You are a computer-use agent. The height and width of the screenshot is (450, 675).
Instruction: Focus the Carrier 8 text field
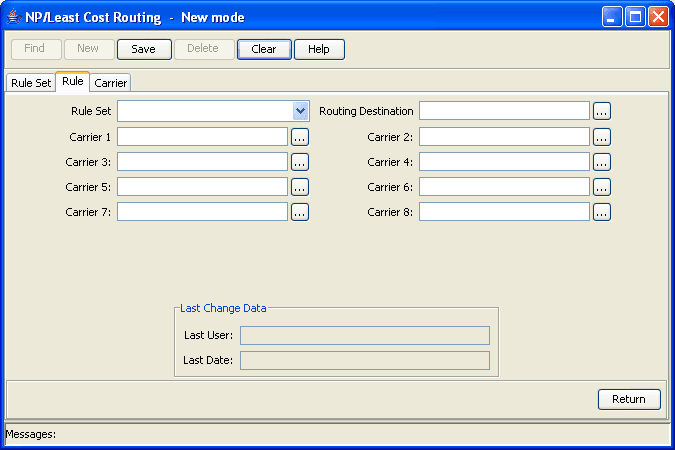click(x=504, y=212)
